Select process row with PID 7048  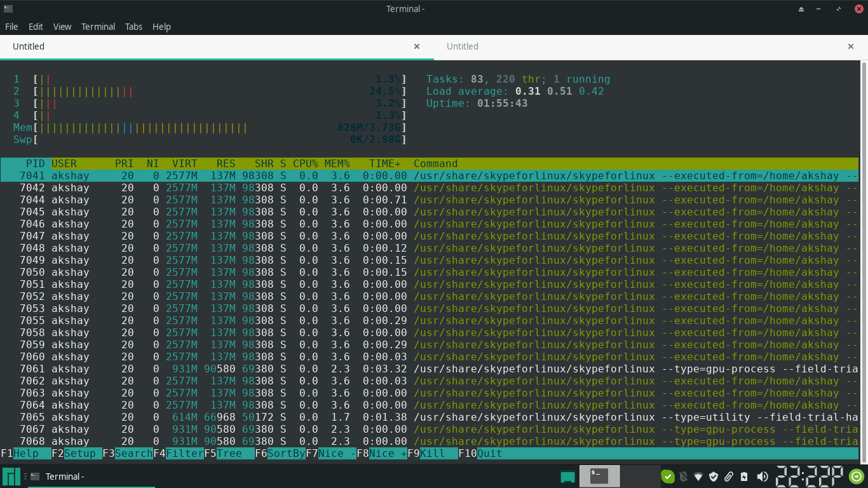[430, 248]
